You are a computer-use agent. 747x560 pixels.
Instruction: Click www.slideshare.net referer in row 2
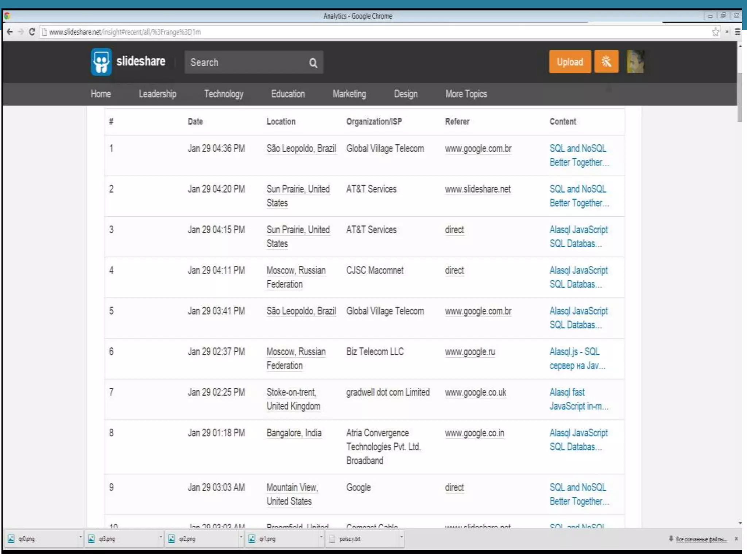(478, 189)
